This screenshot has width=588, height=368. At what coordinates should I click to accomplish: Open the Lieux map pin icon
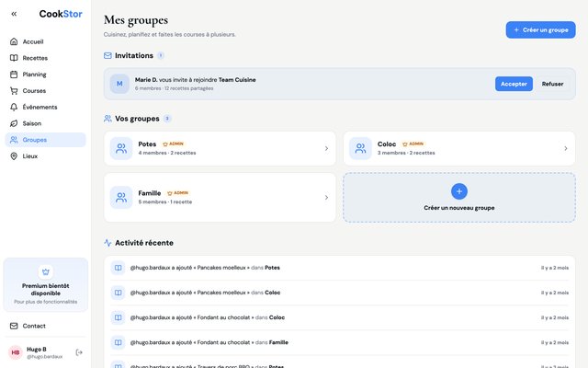[x=14, y=155]
